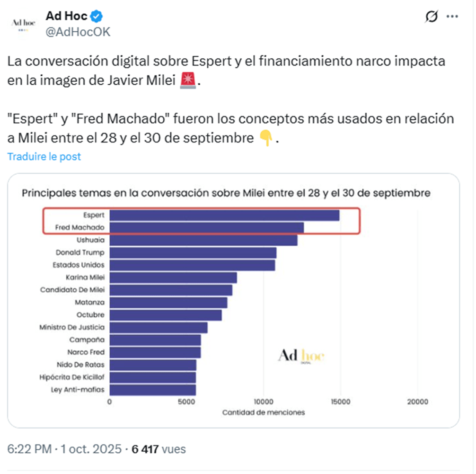This screenshot has width=476, height=474.
Task: Click the pointing-down hand emoji
Action: pos(266,138)
